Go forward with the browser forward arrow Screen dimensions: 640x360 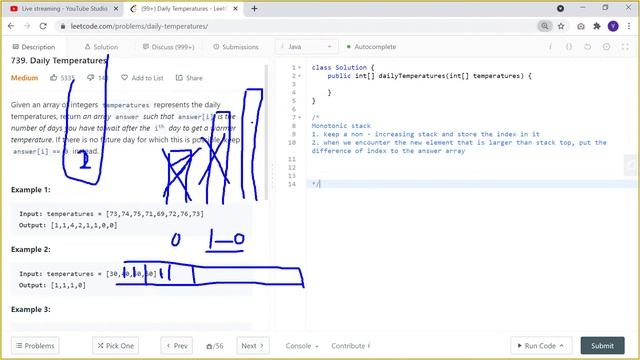tap(27, 26)
